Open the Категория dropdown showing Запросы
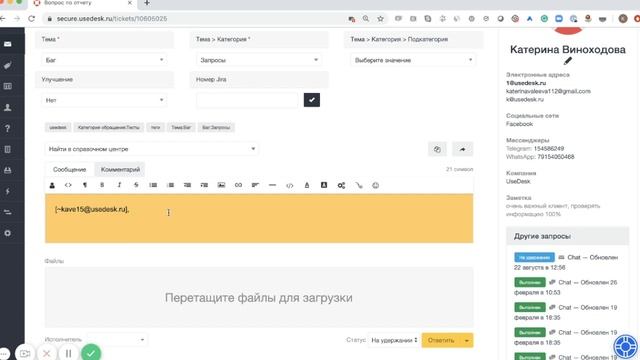The height and width of the screenshot is (360, 640). [x=259, y=60]
